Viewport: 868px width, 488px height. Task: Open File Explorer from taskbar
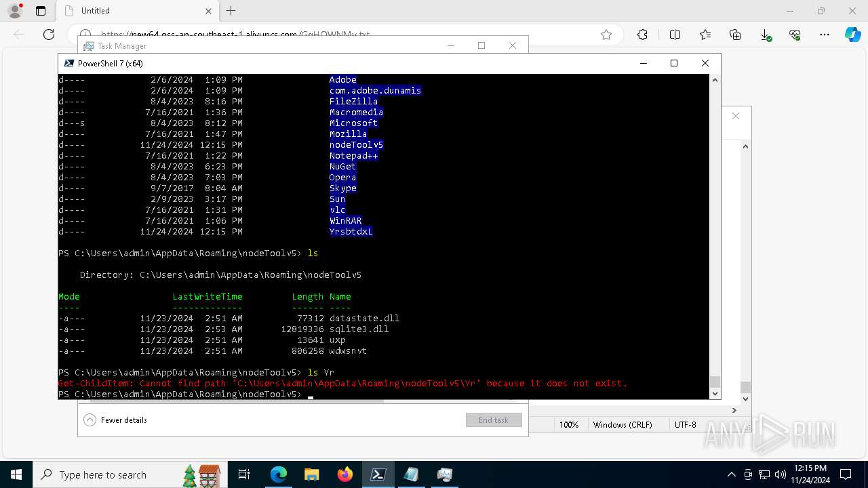pos(312,474)
